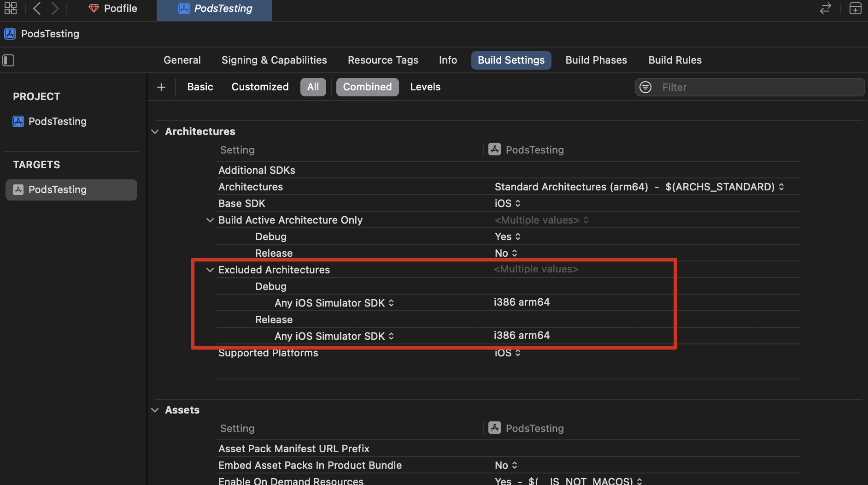Screen dimensions: 868x485
Task: Open the Resource Tags tab
Action: tap(383, 60)
